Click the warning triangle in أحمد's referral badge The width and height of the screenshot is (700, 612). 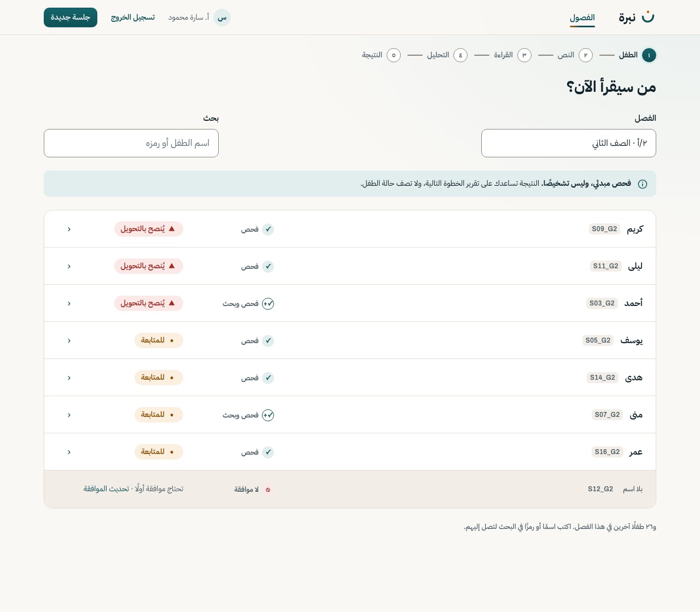coord(172,303)
